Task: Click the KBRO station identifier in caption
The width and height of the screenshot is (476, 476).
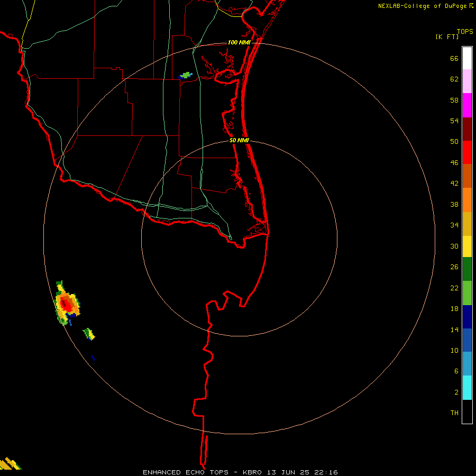Action: tap(253, 472)
